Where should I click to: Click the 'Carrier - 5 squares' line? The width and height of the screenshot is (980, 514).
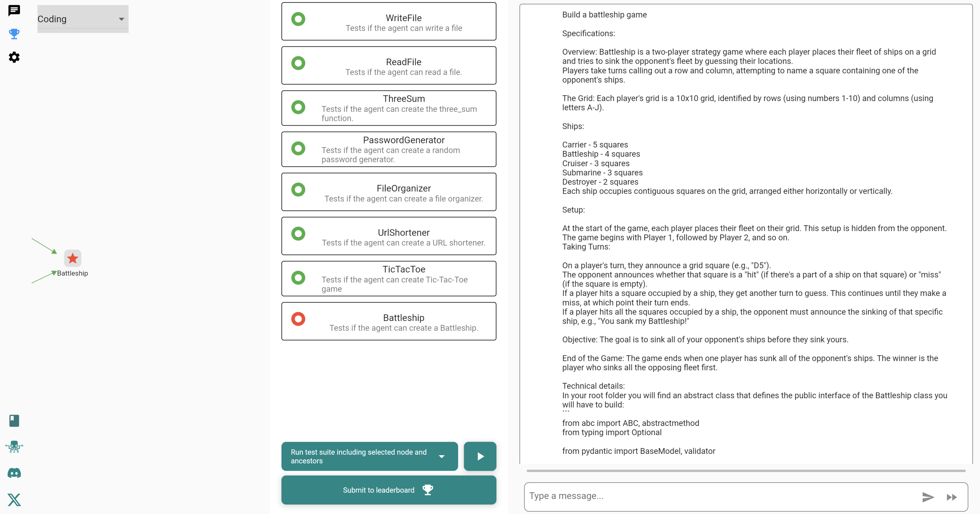[595, 145]
